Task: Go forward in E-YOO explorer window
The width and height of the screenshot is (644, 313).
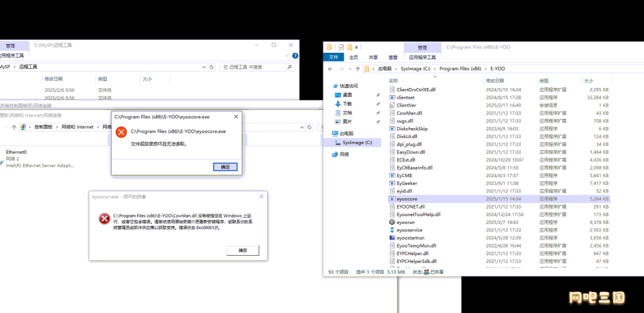Action: click(x=341, y=69)
